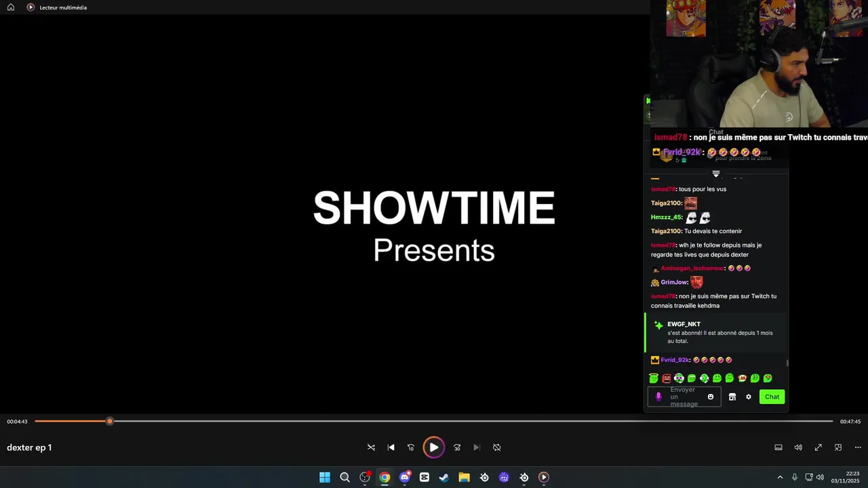Go to the next track

pyautogui.click(x=477, y=447)
